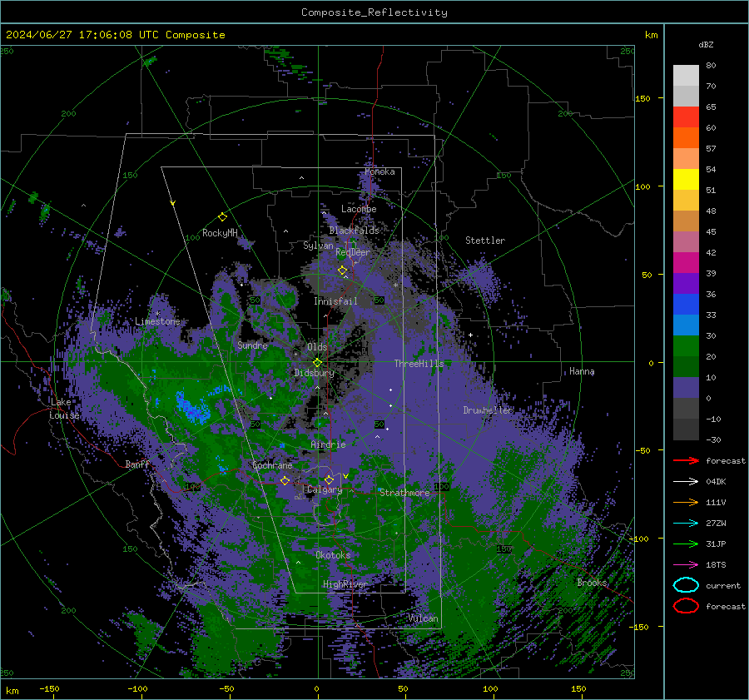Click the yellow diamond marker near RockyMH
749x700 pixels.
click(x=222, y=217)
